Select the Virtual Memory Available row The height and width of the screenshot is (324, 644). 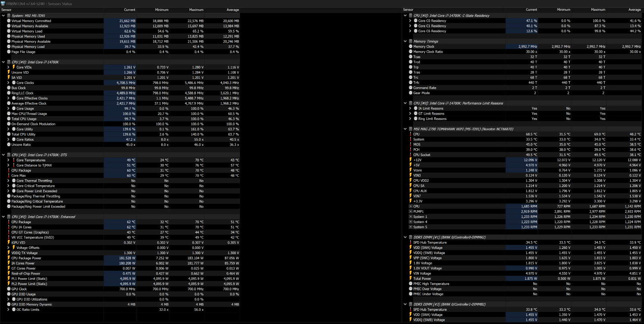click(x=120, y=26)
